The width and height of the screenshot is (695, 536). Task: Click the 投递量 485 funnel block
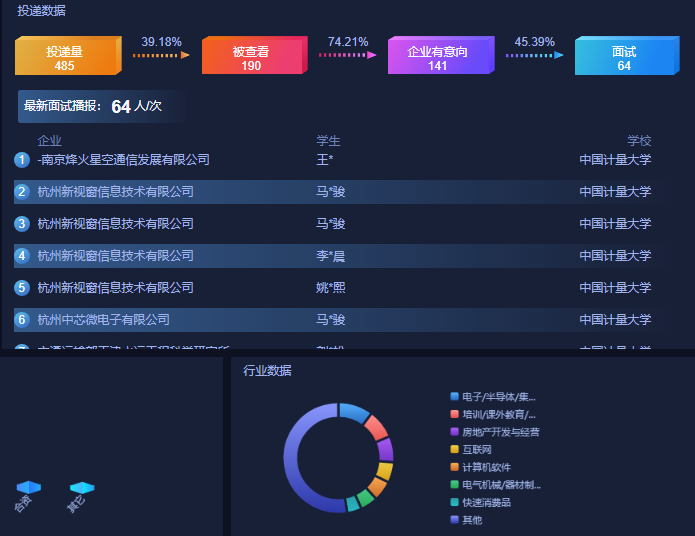click(x=66, y=57)
